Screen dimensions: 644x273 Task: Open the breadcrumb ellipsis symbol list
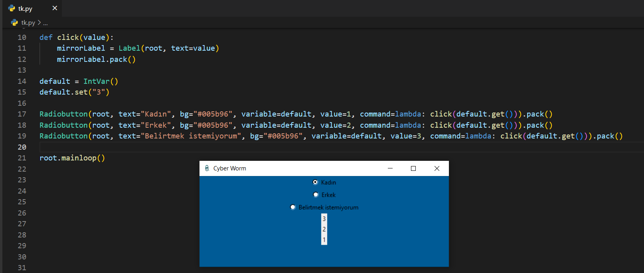45,23
